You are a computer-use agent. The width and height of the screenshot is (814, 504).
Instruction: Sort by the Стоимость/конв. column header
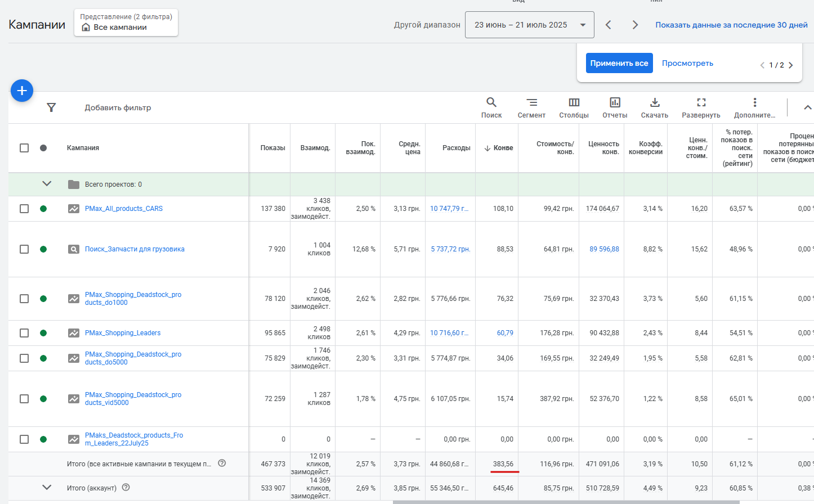[555, 148]
